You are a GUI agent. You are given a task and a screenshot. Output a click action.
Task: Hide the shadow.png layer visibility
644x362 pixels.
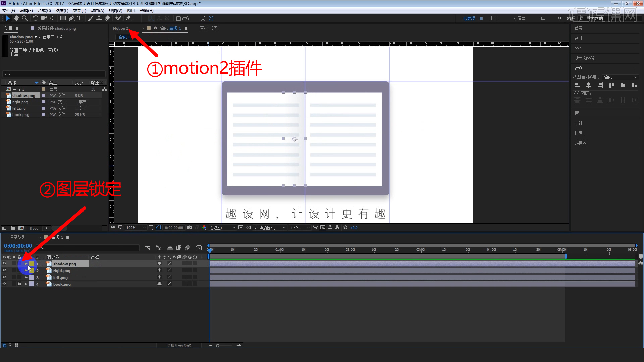pyautogui.click(x=4, y=263)
